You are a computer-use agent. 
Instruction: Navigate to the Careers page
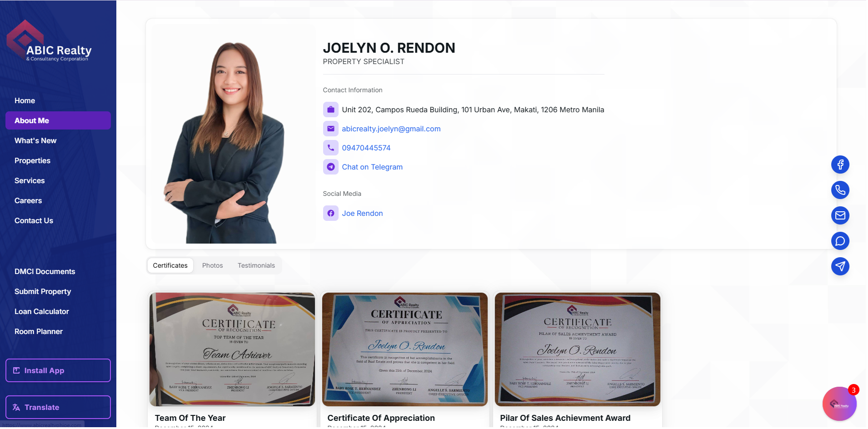28,200
